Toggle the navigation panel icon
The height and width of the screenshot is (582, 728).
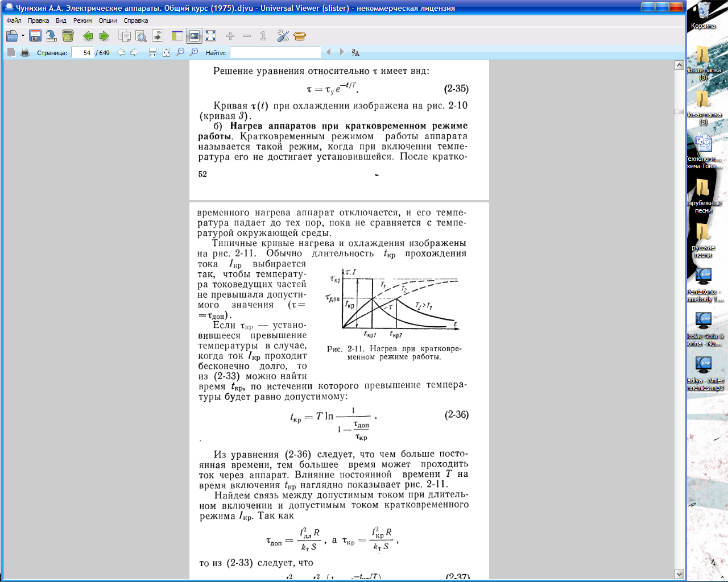point(177,36)
